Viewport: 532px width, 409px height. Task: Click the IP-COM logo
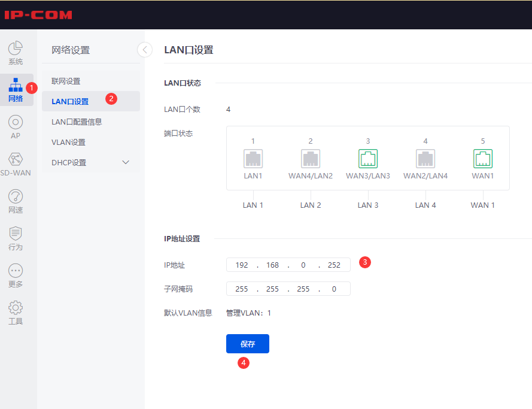point(38,15)
